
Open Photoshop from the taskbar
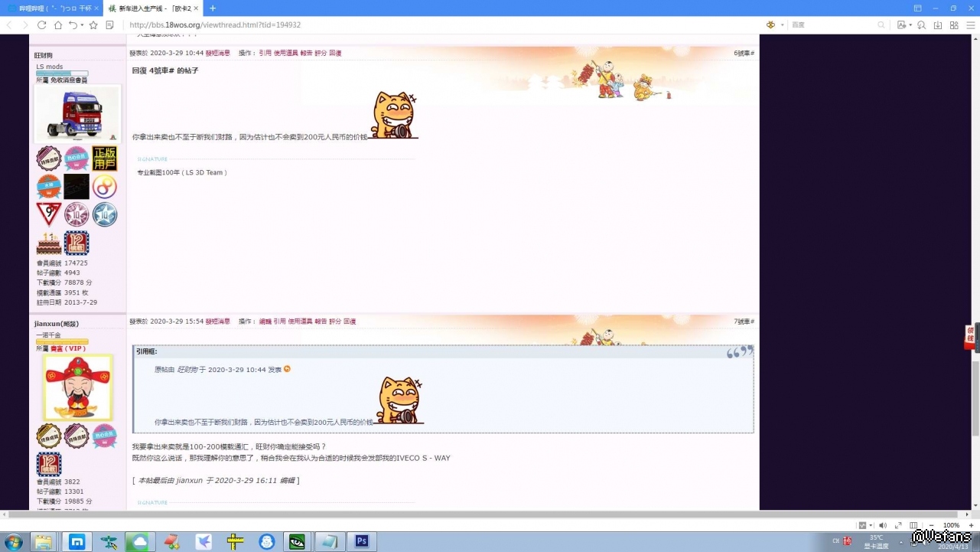(362, 542)
